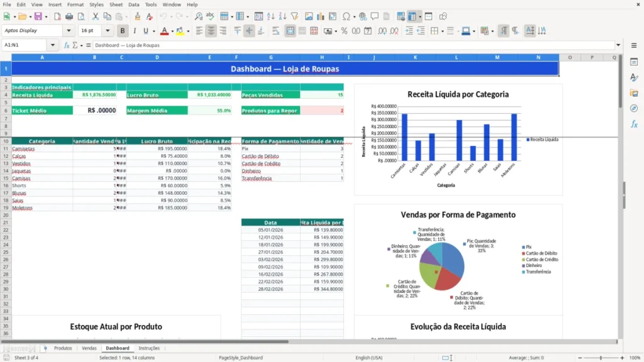Toggle italic formatting
Image resolution: width=644 pixels, height=362 pixels.
click(135, 31)
